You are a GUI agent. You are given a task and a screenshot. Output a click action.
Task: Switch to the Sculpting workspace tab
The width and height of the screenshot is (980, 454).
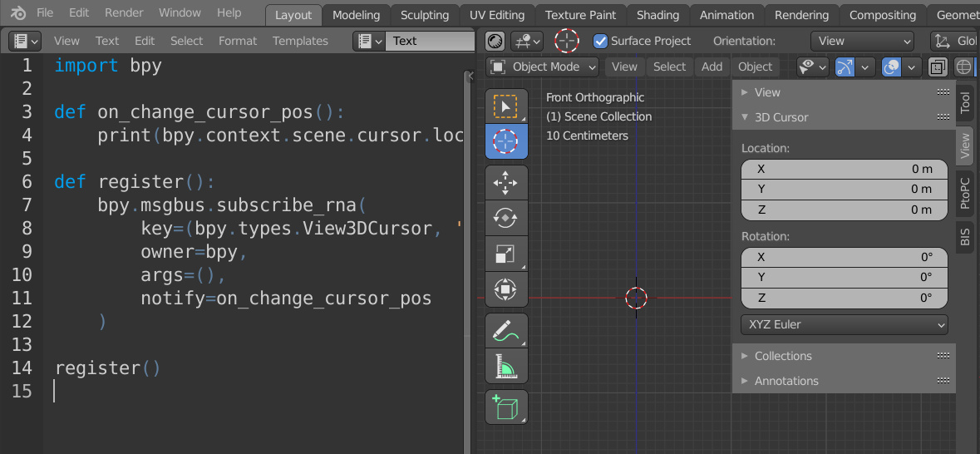[425, 15]
